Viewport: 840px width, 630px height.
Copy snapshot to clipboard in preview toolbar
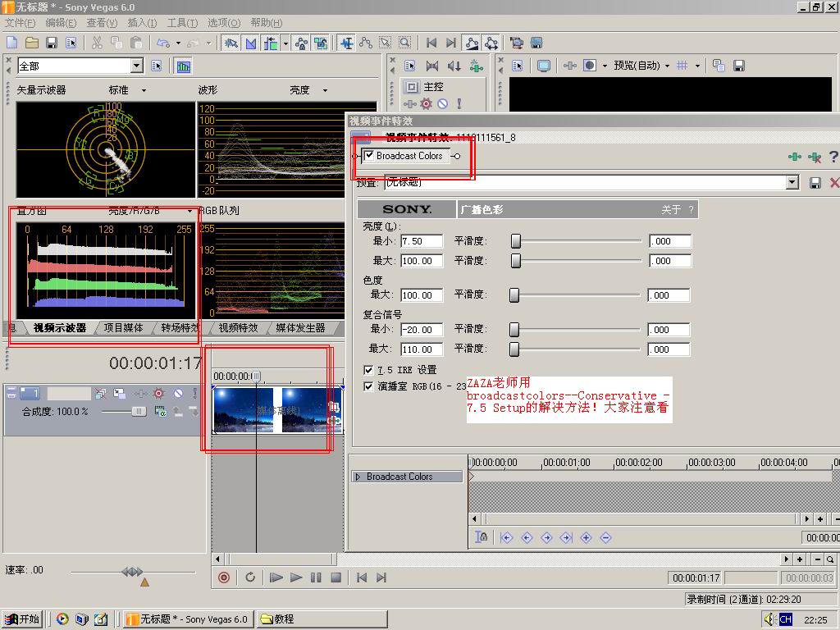tap(719, 66)
